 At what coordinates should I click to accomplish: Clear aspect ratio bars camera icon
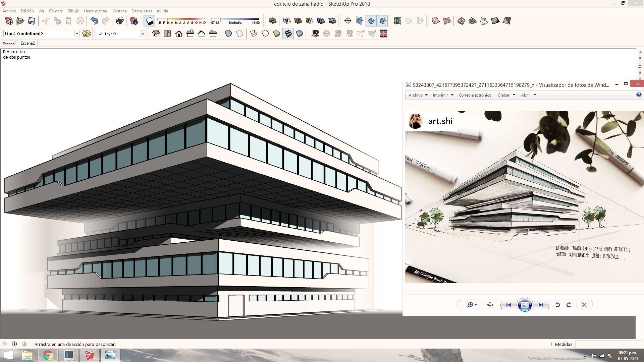(383, 34)
